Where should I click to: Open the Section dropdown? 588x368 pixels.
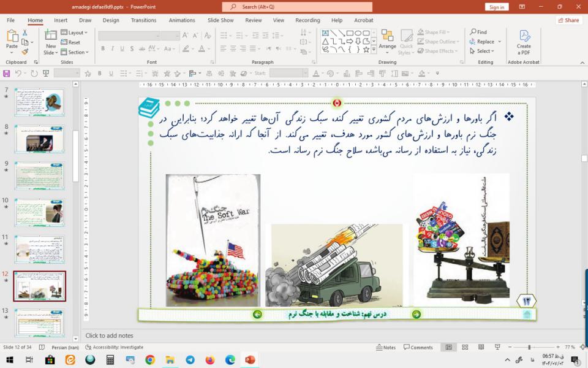(76, 52)
